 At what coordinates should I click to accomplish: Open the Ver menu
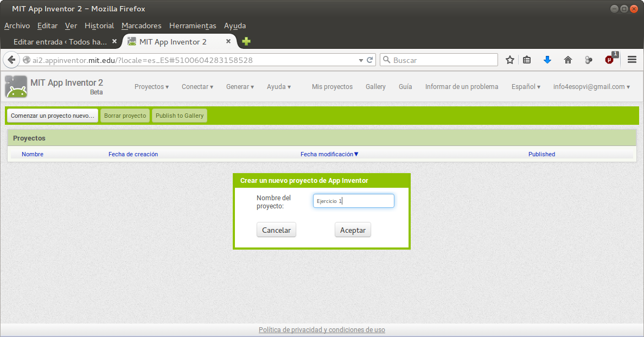click(x=71, y=26)
